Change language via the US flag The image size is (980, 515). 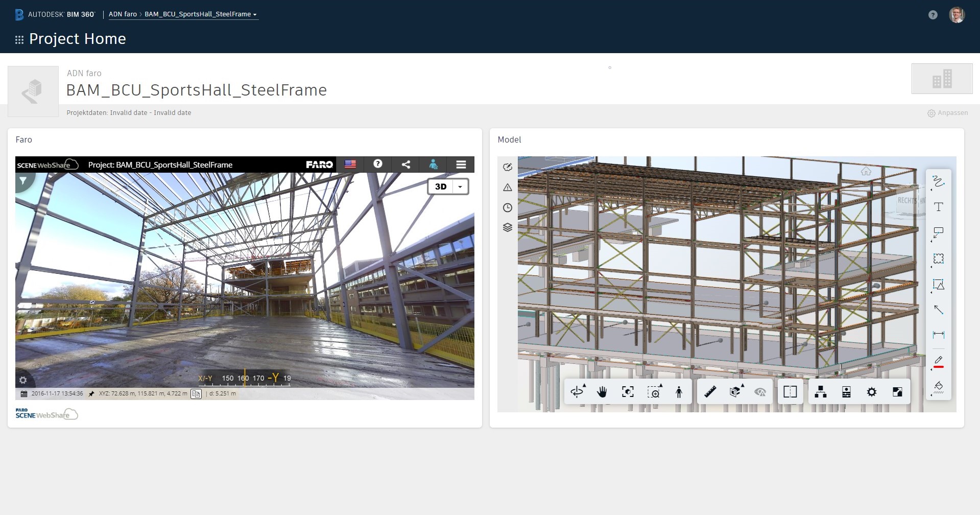pos(350,165)
